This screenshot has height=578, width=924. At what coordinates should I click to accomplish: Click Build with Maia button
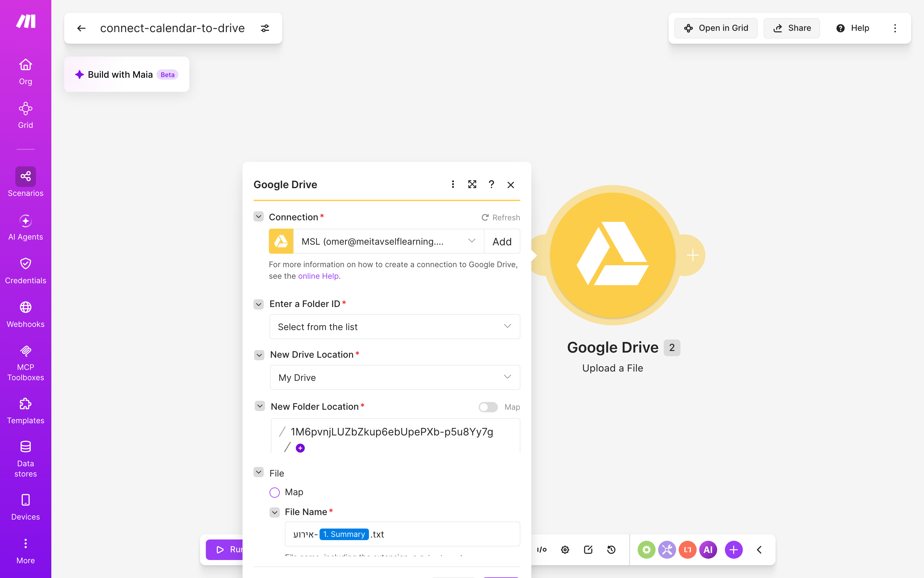pyautogui.click(x=126, y=74)
